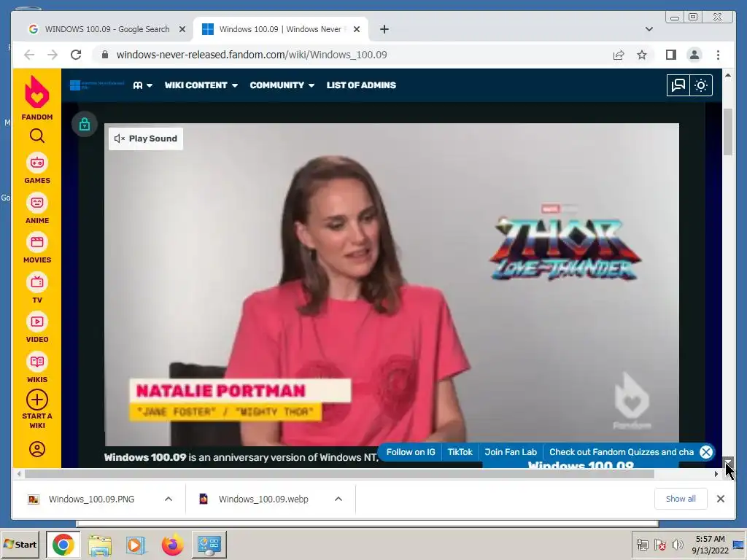Toggle light/dark theme sun icon
The height and width of the screenshot is (560, 747).
click(x=701, y=85)
